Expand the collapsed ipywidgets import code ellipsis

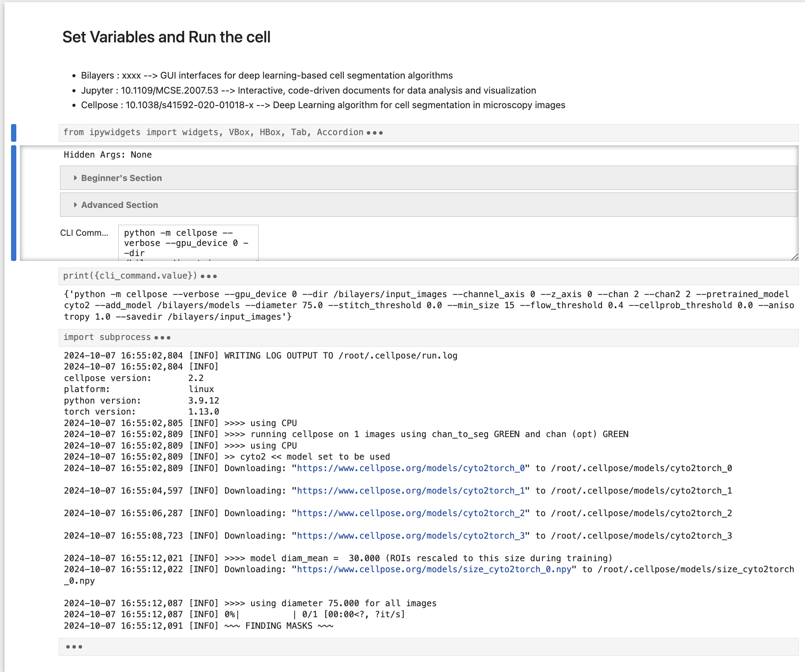375,133
